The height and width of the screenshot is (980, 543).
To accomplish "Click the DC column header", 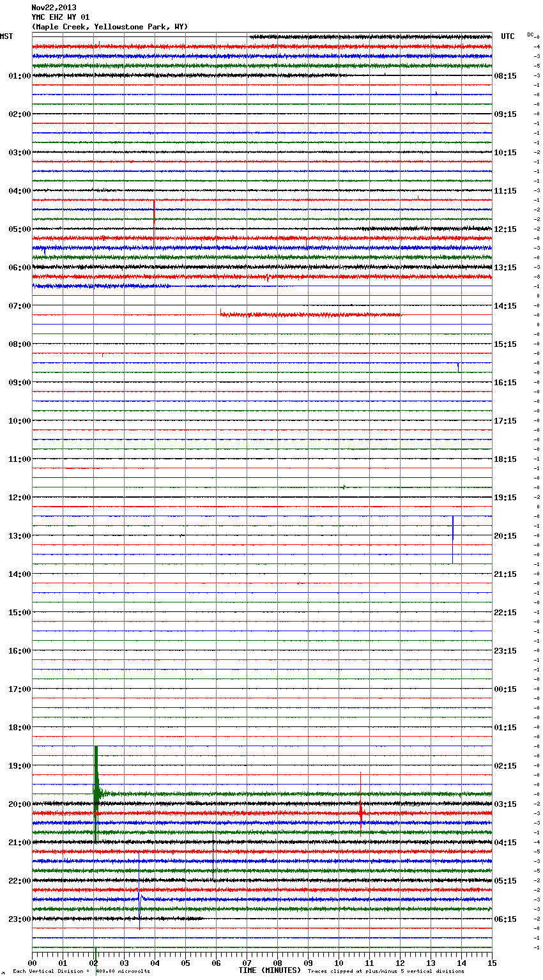I will (x=530, y=34).
